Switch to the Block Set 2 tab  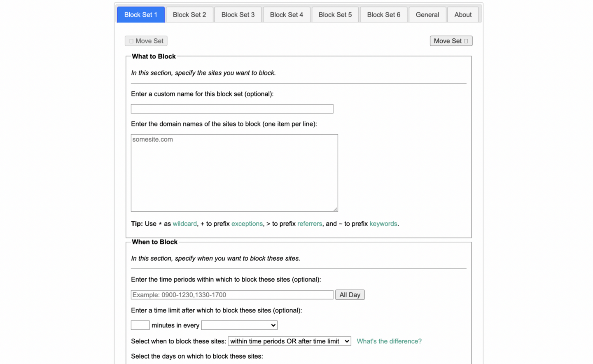[x=189, y=15]
